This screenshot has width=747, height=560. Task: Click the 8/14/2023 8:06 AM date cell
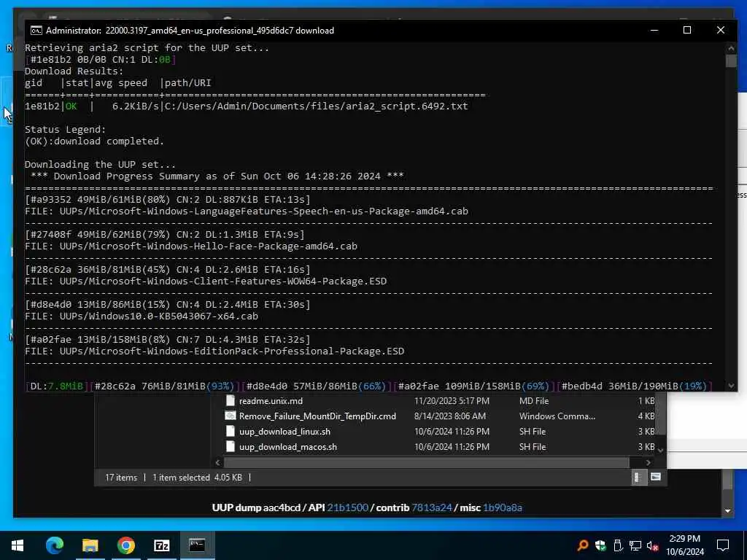coord(449,416)
